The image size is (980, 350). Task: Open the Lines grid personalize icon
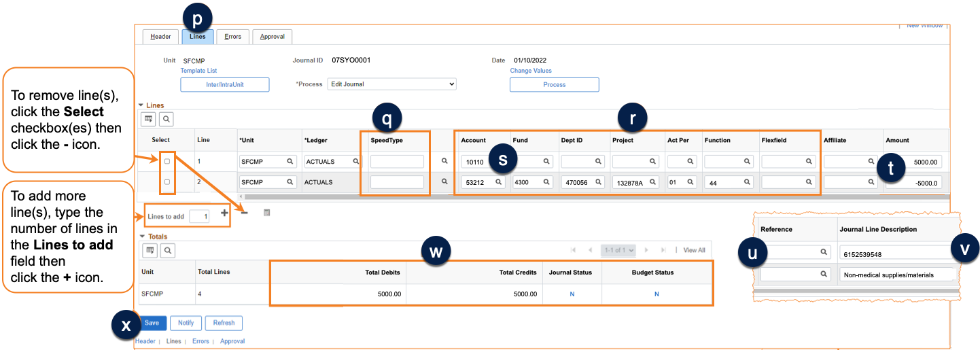(x=148, y=120)
